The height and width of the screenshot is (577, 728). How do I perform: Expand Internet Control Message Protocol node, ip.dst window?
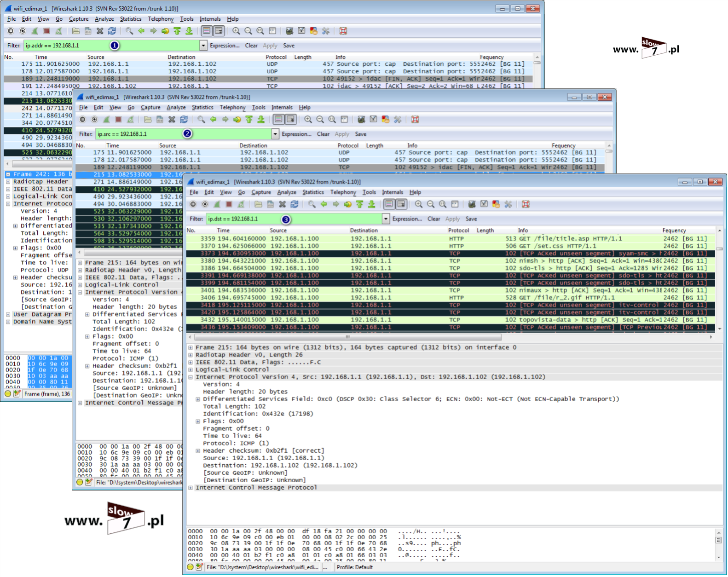(x=191, y=488)
